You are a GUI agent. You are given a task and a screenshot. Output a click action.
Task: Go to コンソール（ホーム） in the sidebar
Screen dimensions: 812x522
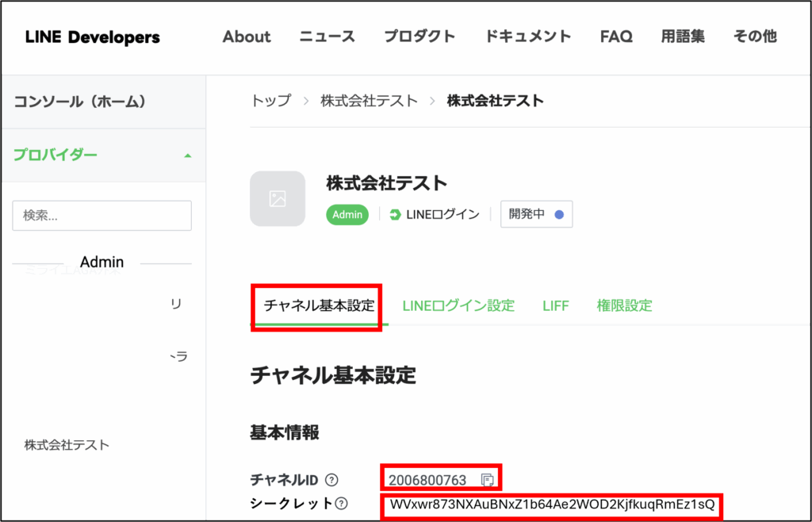click(80, 102)
